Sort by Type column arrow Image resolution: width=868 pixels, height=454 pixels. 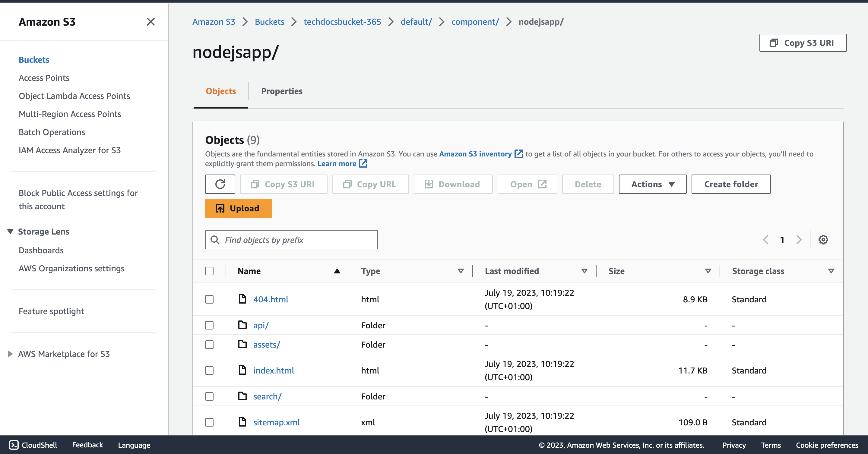pos(461,271)
